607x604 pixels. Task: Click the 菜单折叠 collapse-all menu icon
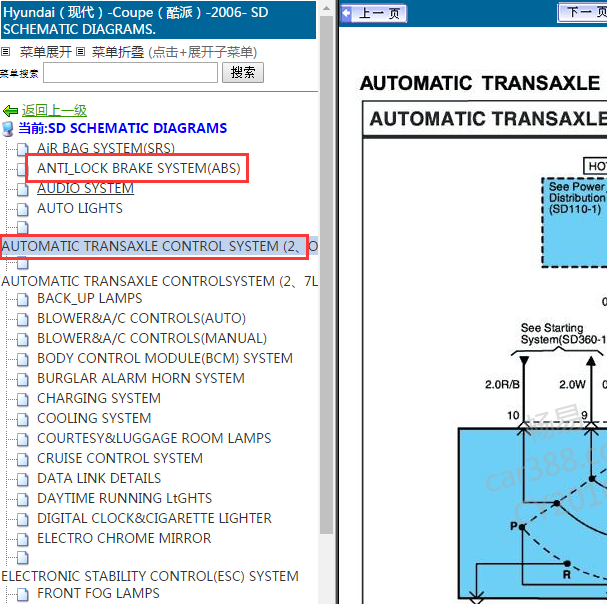pyautogui.click(x=80, y=51)
